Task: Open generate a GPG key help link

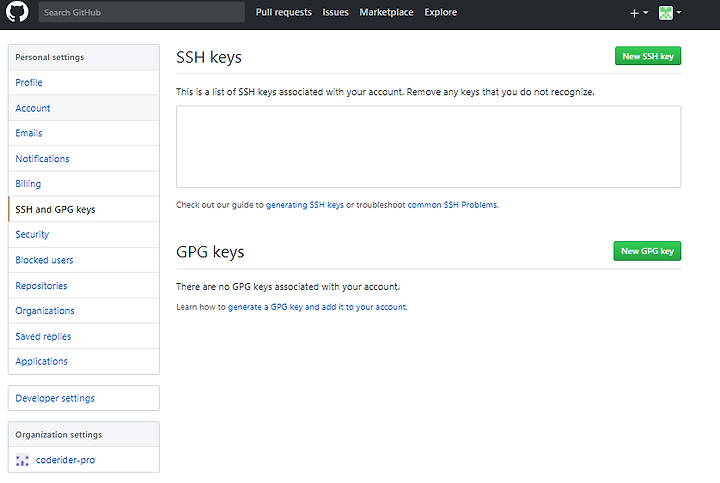Action: coord(317,307)
